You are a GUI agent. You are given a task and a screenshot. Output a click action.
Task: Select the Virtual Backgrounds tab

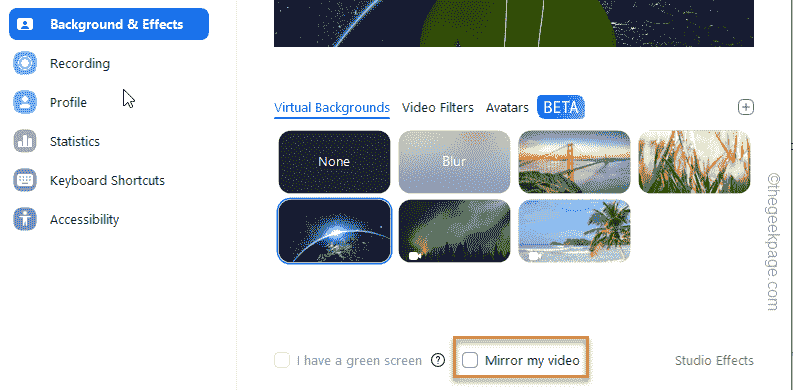click(332, 108)
